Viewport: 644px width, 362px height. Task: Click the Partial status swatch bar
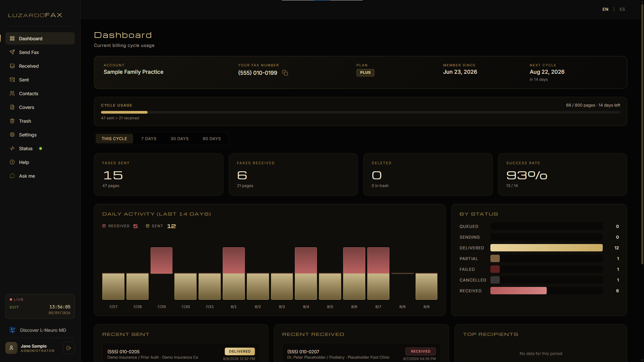[495, 259]
